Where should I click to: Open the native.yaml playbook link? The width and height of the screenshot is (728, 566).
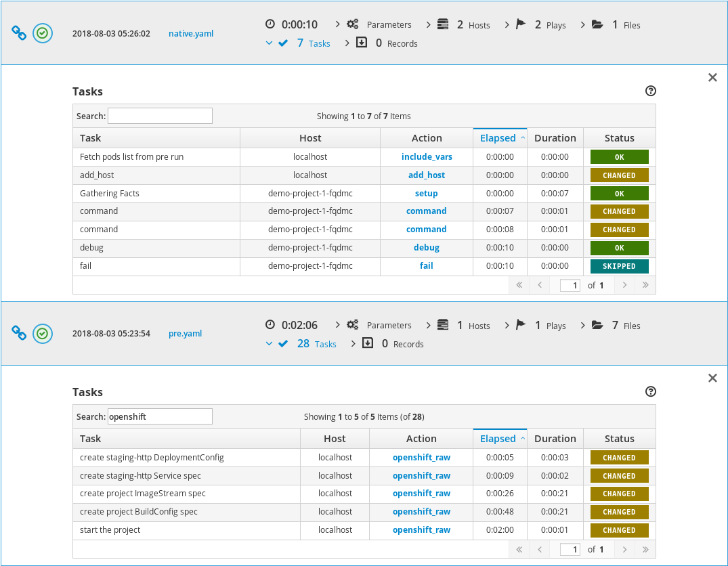point(191,33)
